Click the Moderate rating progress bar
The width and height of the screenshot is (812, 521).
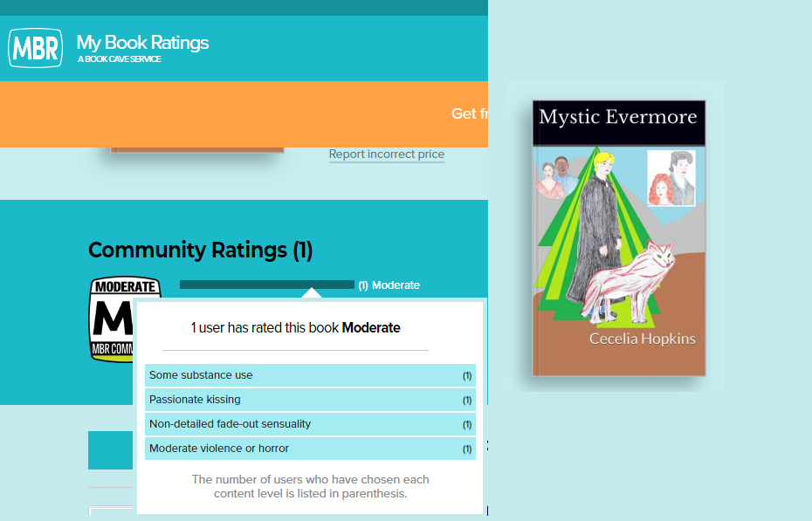point(266,284)
